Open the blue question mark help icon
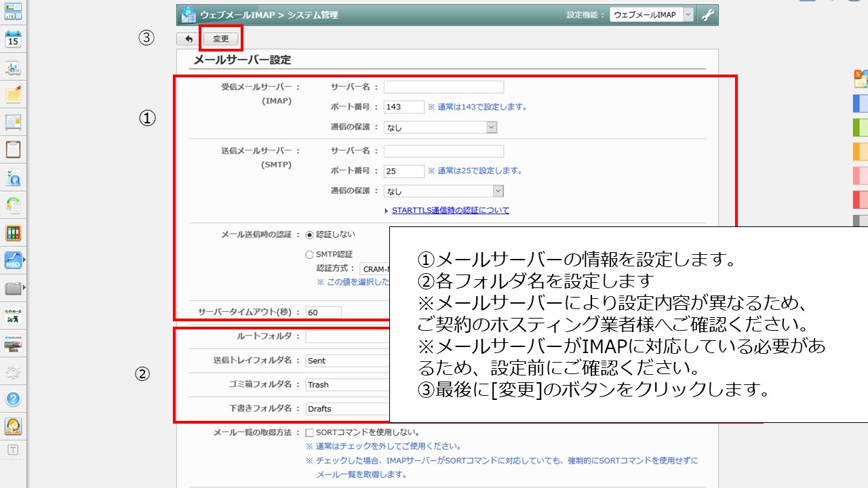This screenshot has width=868, height=488. pos(13,399)
